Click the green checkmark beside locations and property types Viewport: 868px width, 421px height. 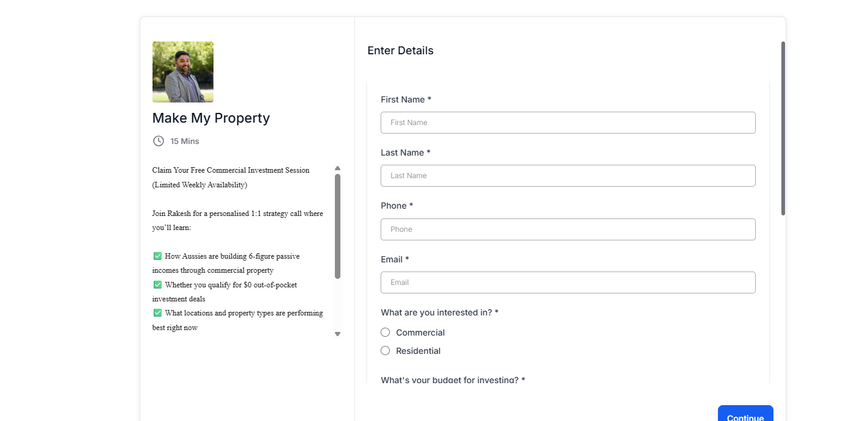pyautogui.click(x=157, y=313)
